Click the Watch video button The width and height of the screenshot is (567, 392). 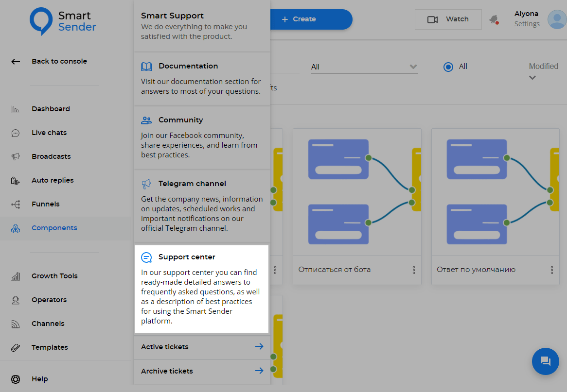pos(448,19)
